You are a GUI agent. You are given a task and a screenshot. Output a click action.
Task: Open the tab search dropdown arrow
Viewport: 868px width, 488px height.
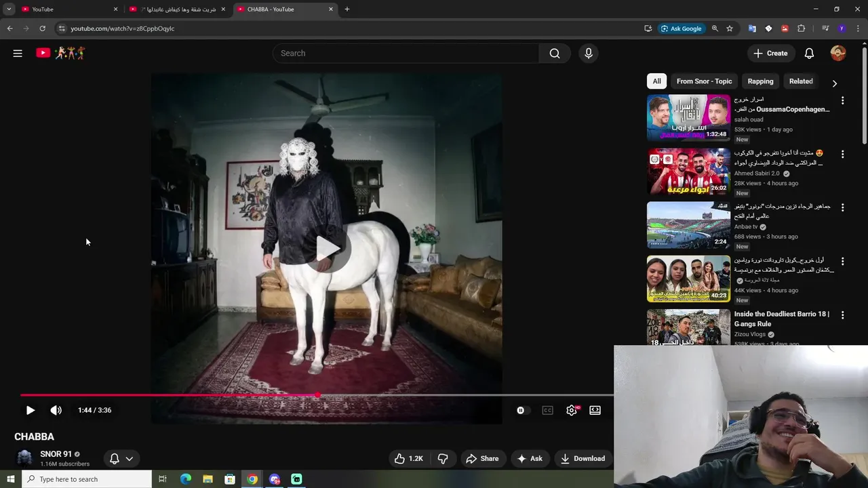pyautogui.click(x=9, y=9)
